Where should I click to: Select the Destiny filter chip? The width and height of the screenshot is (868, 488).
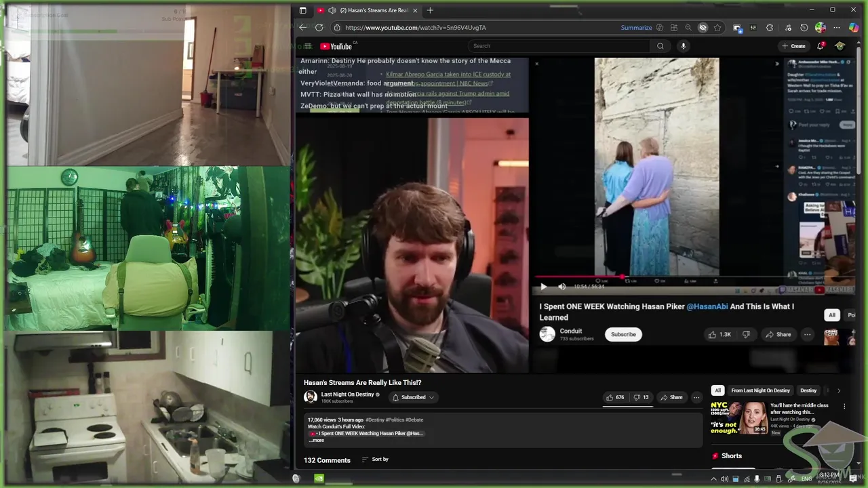coord(808,390)
